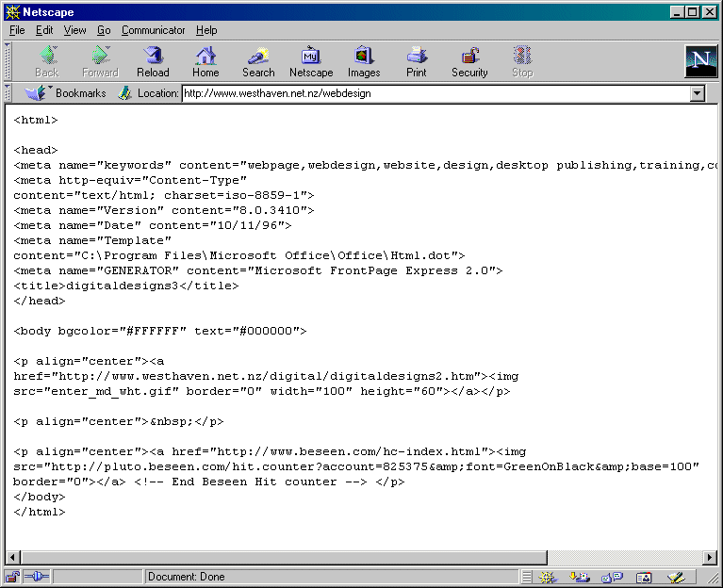Open the Security info button

(469, 61)
